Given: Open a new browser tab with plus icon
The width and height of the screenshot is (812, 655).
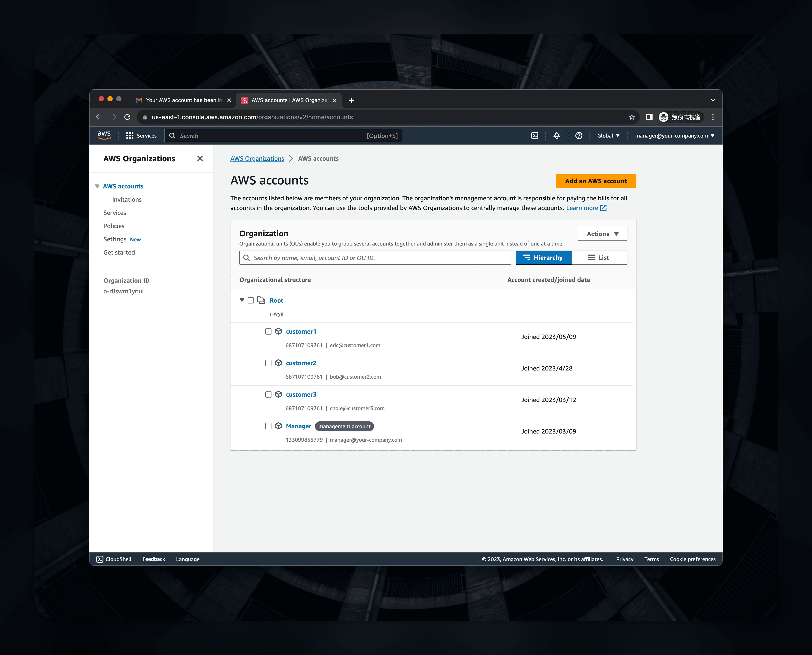Looking at the screenshot, I should [x=351, y=100].
